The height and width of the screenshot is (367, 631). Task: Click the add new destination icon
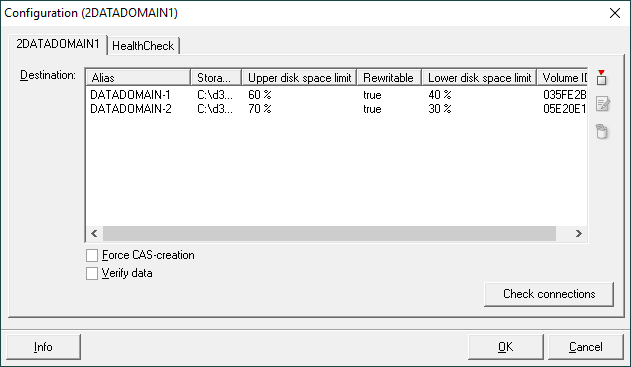coord(602,77)
